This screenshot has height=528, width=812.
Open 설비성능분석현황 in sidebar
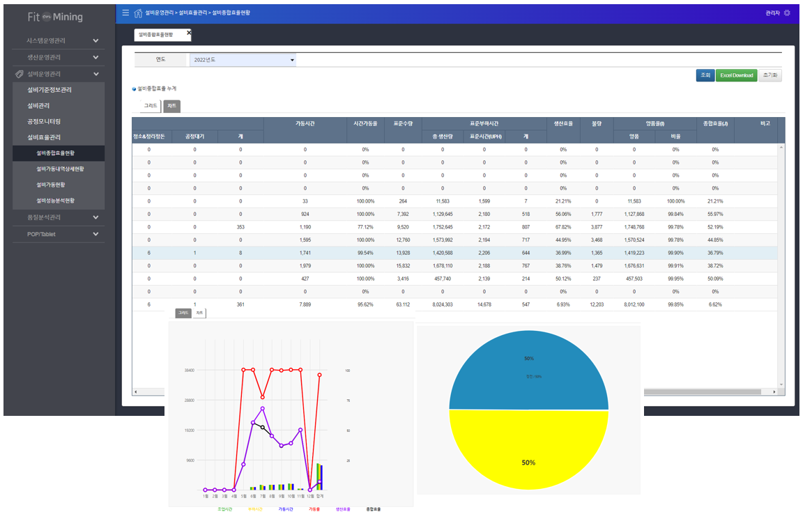pyautogui.click(x=60, y=201)
